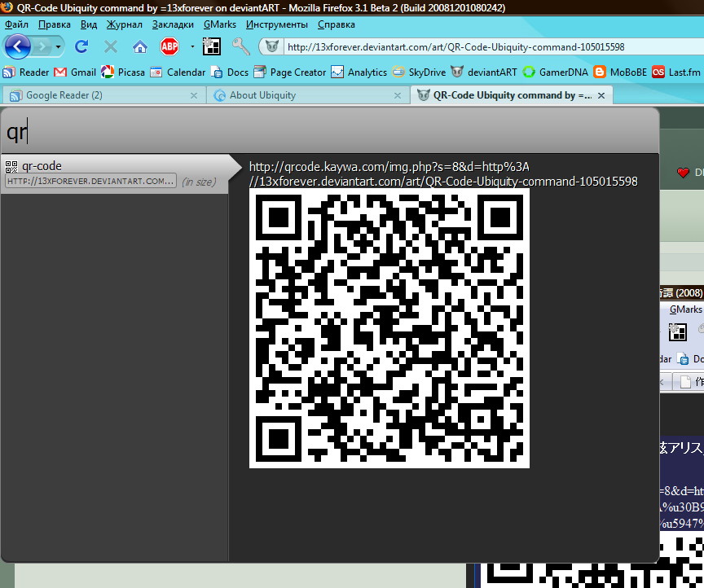Click the HTTP://13XFOREVER.DEVIANTART.COM argument box
The width and height of the screenshot is (704, 588).
click(x=90, y=181)
